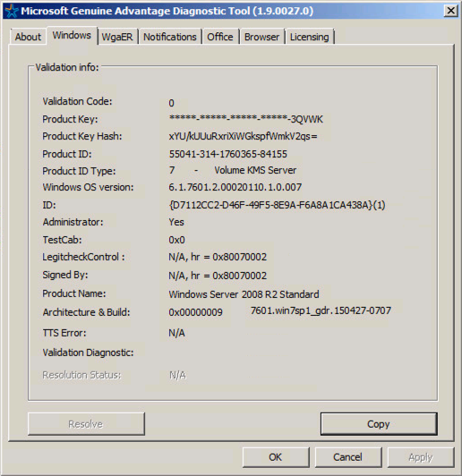
Task: Click the LegitcheckControl hr = 0x80070002 value
Action: [x=218, y=257]
